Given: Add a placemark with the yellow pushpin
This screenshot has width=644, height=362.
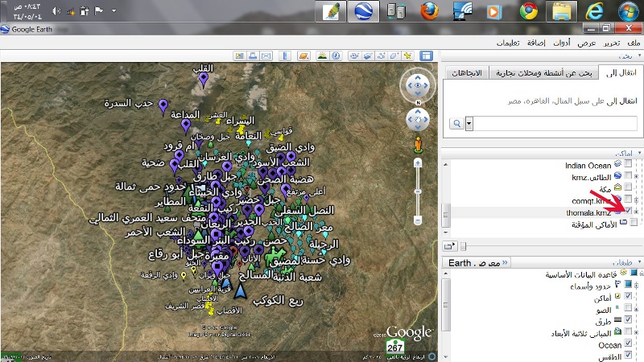Looking at the screenshot, I should (x=407, y=56).
